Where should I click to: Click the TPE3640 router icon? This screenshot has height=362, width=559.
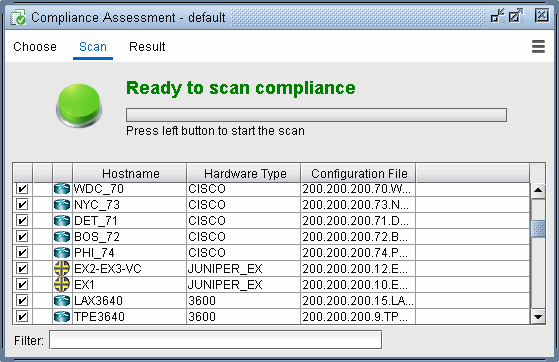(x=62, y=317)
